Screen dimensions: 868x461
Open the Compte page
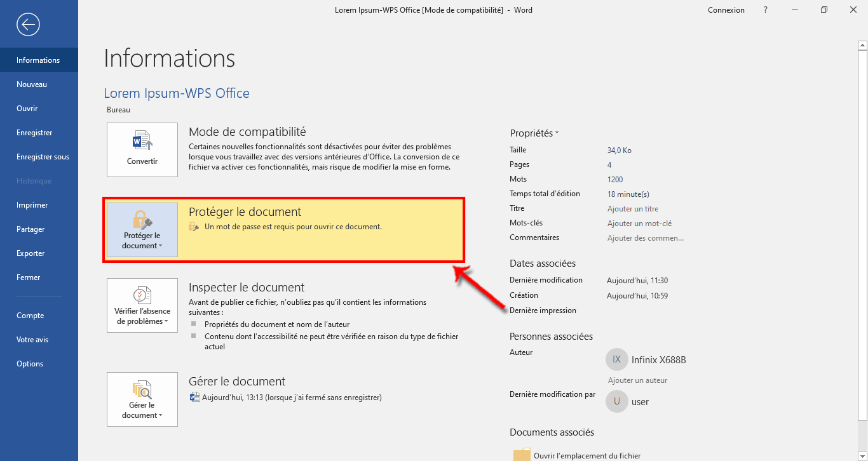(x=39, y=316)
